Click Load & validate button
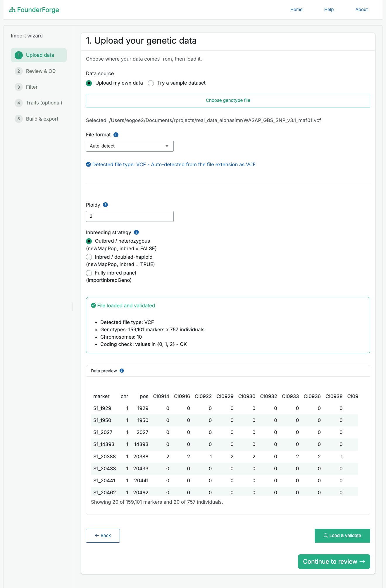Viewport: 386px width, 588px height. 342,536
